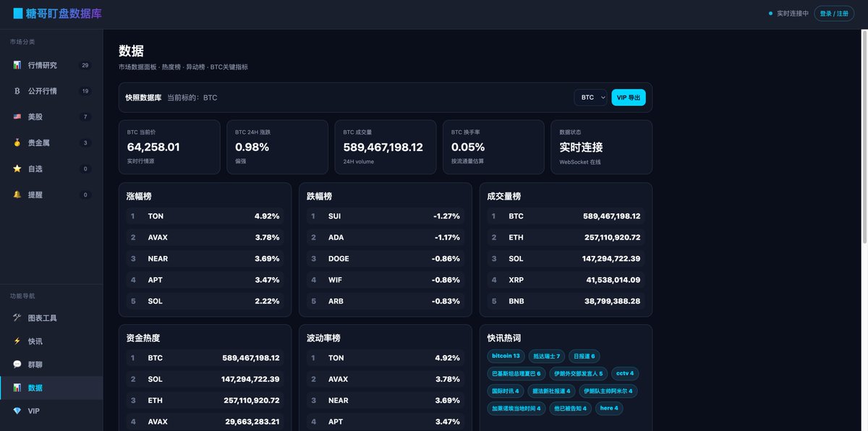Click the speech bubble icon beside 群聊
Image resolution: width=868 pixels, height=431 pixels.
pyautogui.click(x=17, y=364)
